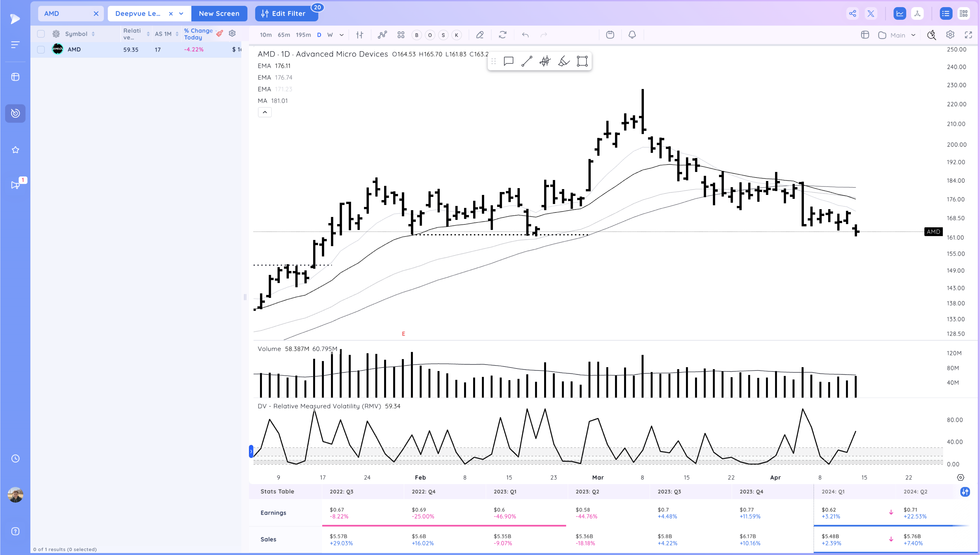Toggle the K marker circle button
Viewport: 980px width, 555px height.
[456, 35]
